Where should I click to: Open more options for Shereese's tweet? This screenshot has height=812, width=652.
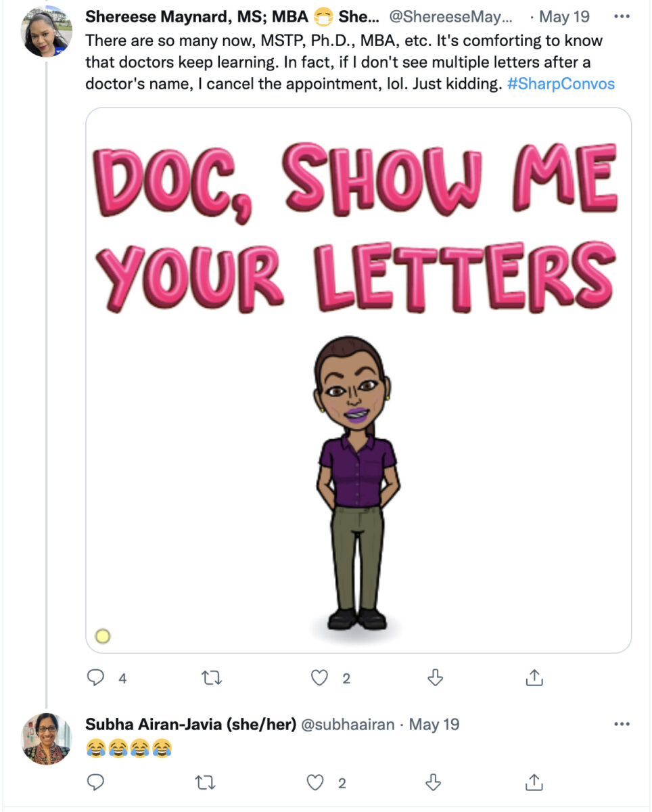click(x=621, y=16)
